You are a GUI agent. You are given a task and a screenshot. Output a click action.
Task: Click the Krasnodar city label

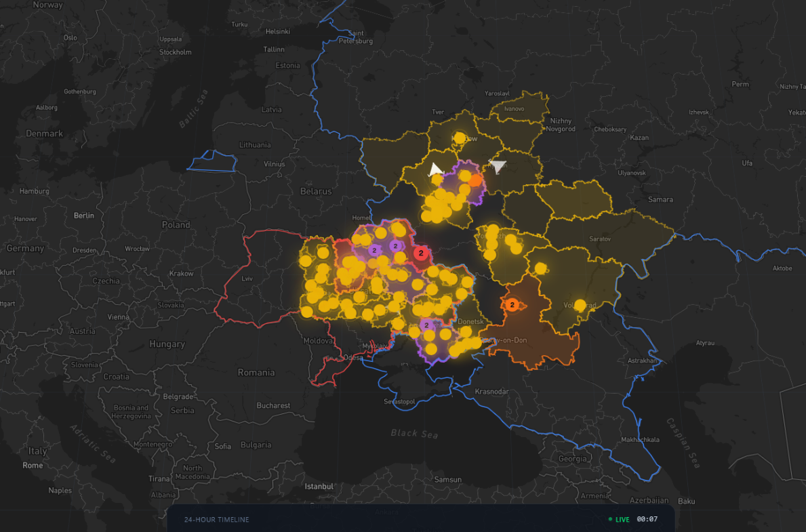[x=491, y=392]
